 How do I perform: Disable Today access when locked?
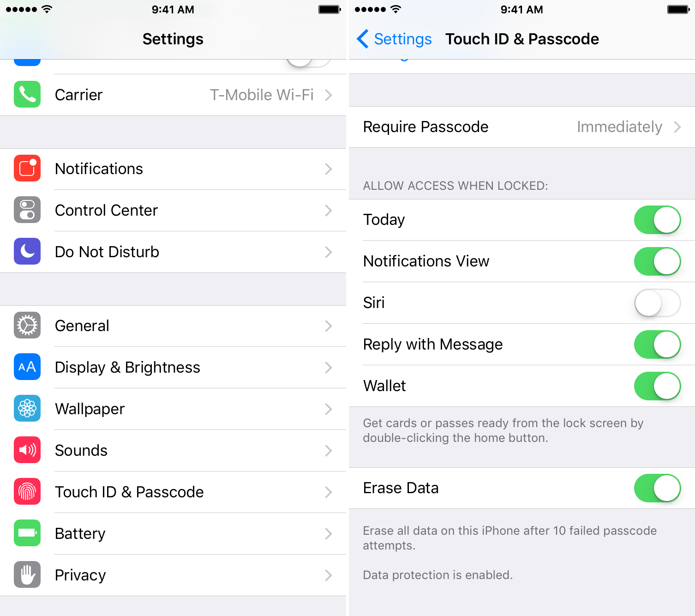point(657,220)
